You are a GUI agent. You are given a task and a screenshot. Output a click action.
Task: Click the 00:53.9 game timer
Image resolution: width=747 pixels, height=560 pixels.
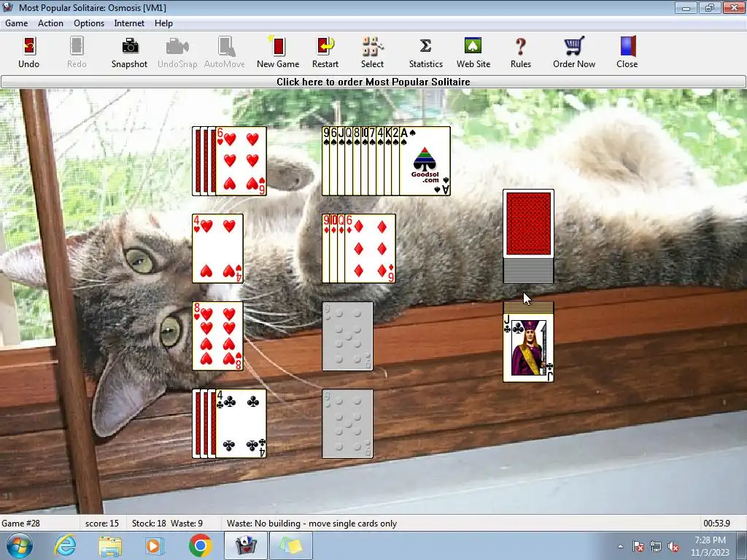(x=716, y=524)
